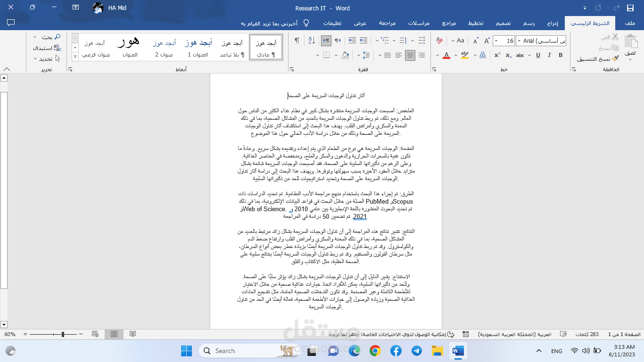Screen dimensions: 644x362
Task: Toggle the Show/Hide paragraph marks button
Action: click(x=296, y=41)
